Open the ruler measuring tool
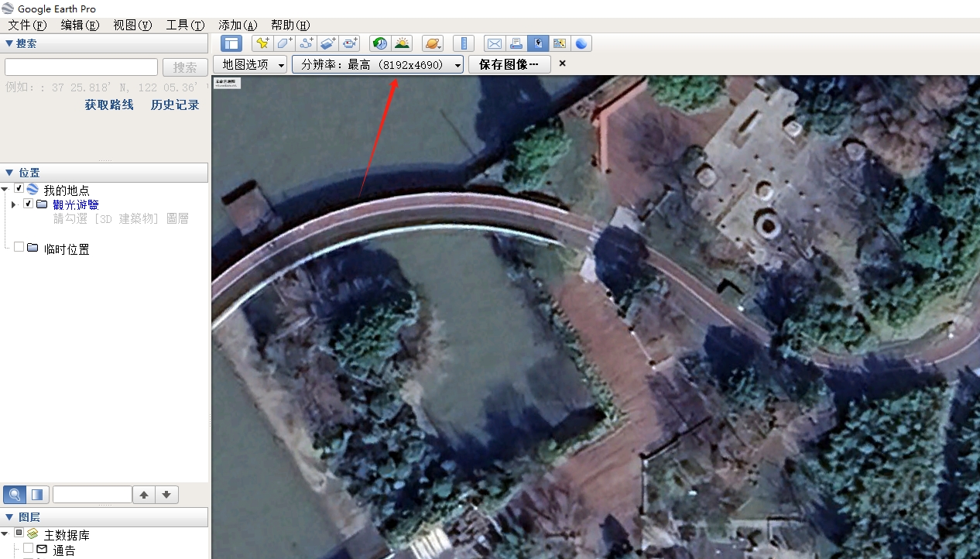Viewport: 980px width, 559px height. pos(463,43)
